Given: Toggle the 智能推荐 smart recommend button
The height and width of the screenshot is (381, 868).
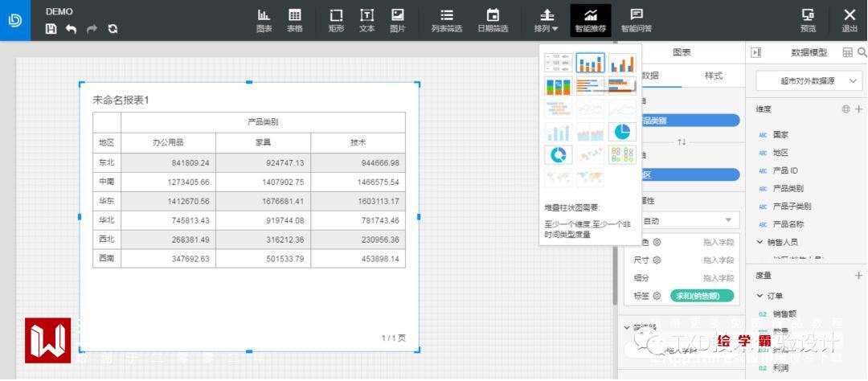Looking at the screenshot, I should click(591, 20).
